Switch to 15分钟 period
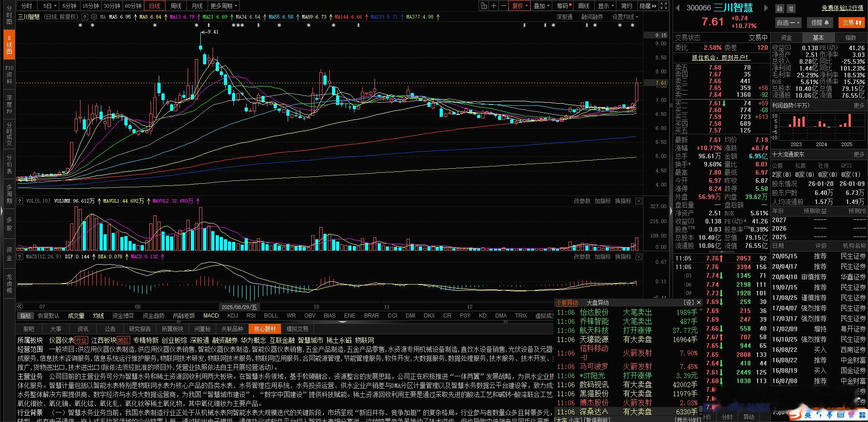This screenshot has width=868, height=422. click(90, 6)
